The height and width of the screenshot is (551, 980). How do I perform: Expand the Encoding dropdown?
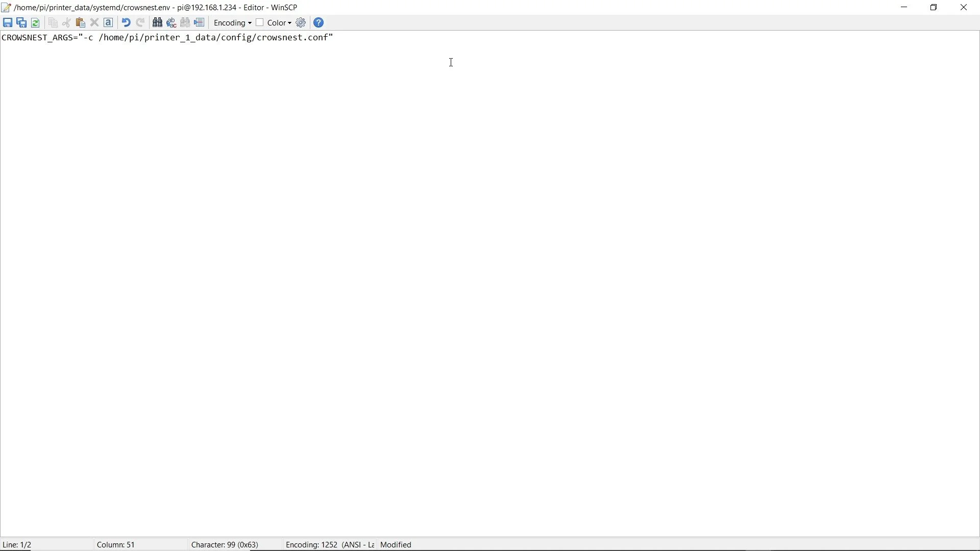pos(233,23)
